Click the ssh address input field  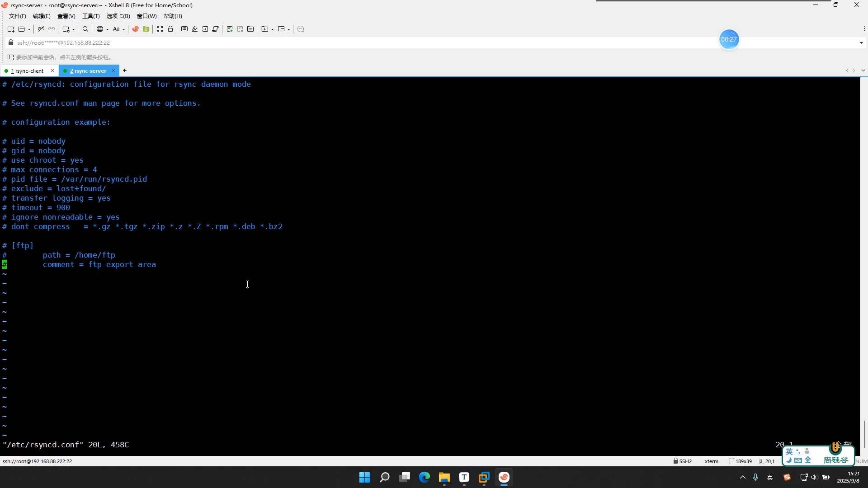pos(434,43)
